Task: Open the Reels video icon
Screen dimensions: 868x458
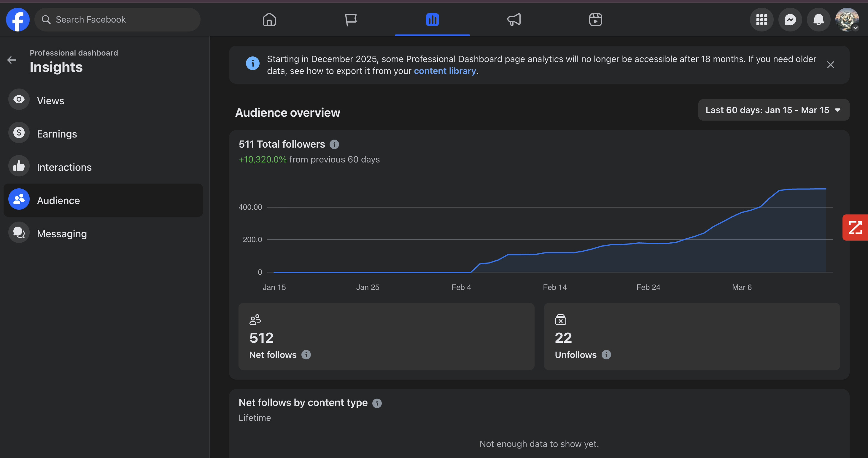Action: point(595,20)
